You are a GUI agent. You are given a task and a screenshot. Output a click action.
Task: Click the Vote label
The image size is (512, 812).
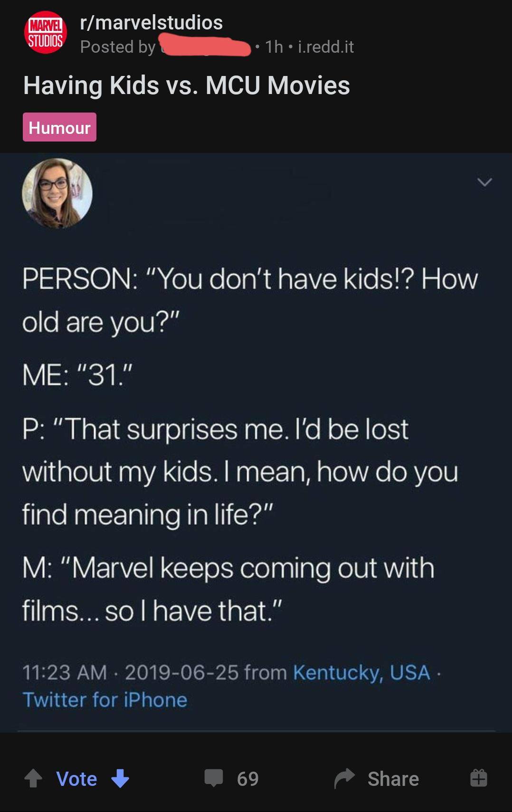(x=76, y=779)
